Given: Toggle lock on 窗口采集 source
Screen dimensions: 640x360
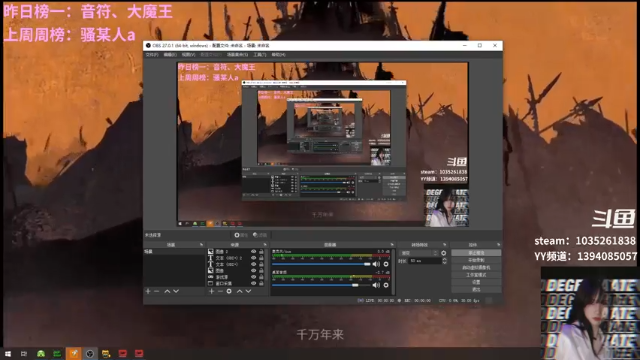Looking at the screenshot, I should (x=261, y=283).
